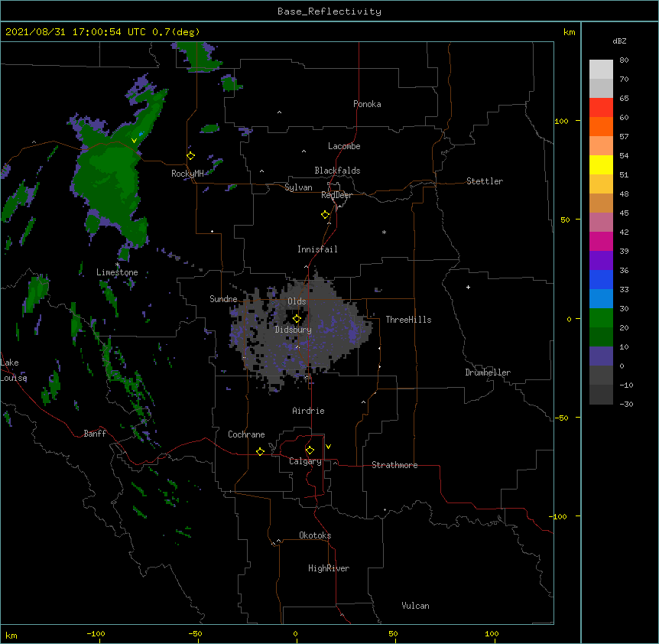This screenshot has height=644, width=659.
Task: Click the Vulcan label
Action: pos(415,606)
